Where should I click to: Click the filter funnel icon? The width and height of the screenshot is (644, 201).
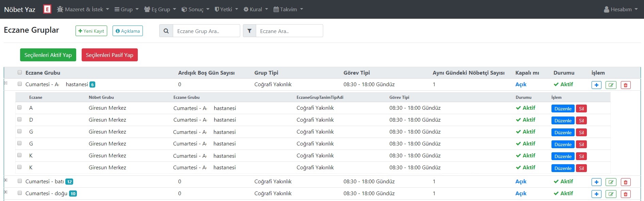click(249, 31)
